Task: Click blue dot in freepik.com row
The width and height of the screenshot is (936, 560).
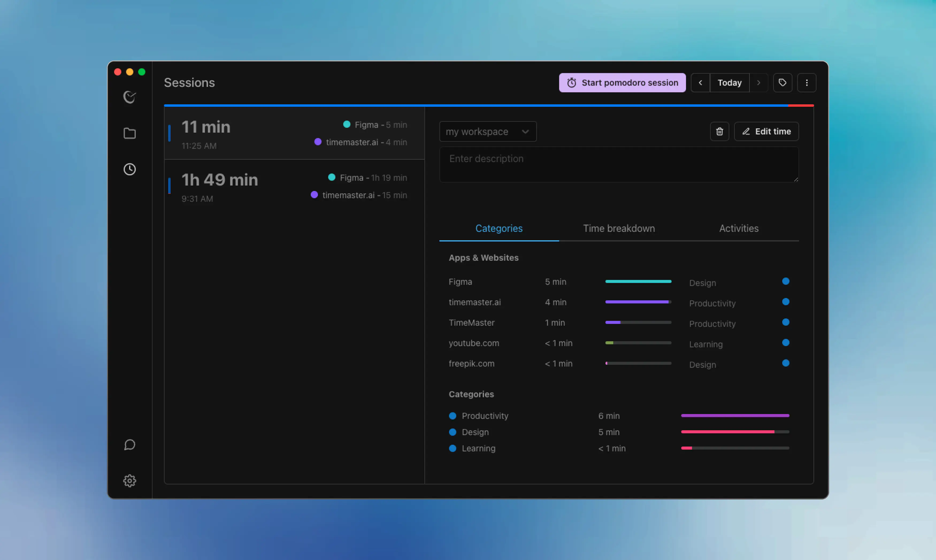Action: (x=785, y=363)
